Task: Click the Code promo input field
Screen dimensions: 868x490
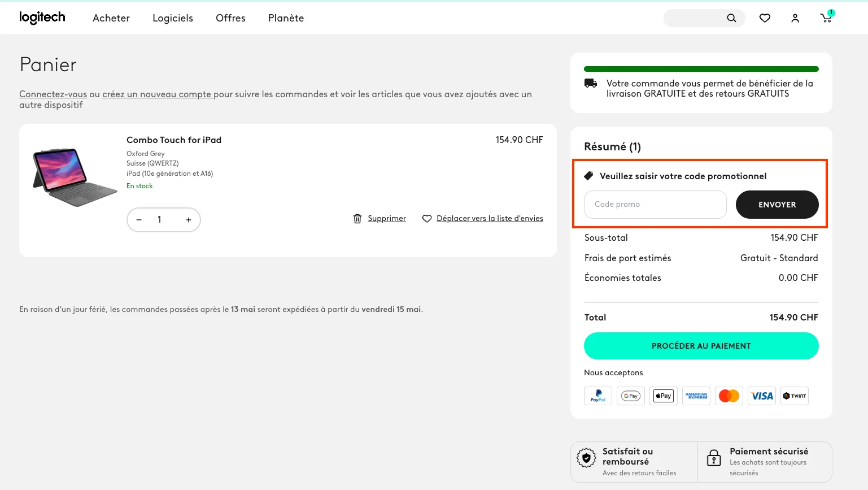Action: pos(655,205)
